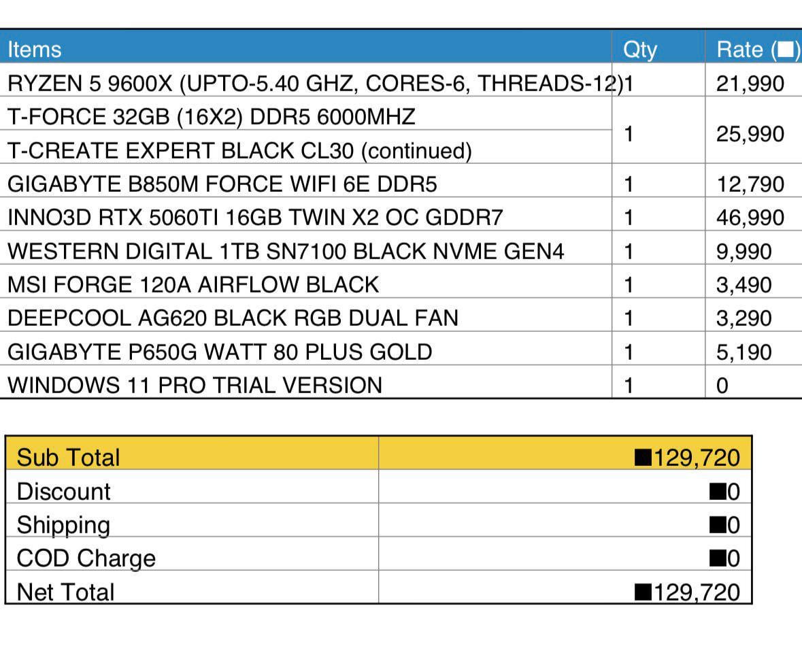Select the Inno3D RTX 5060Ti item

(255, 218)
